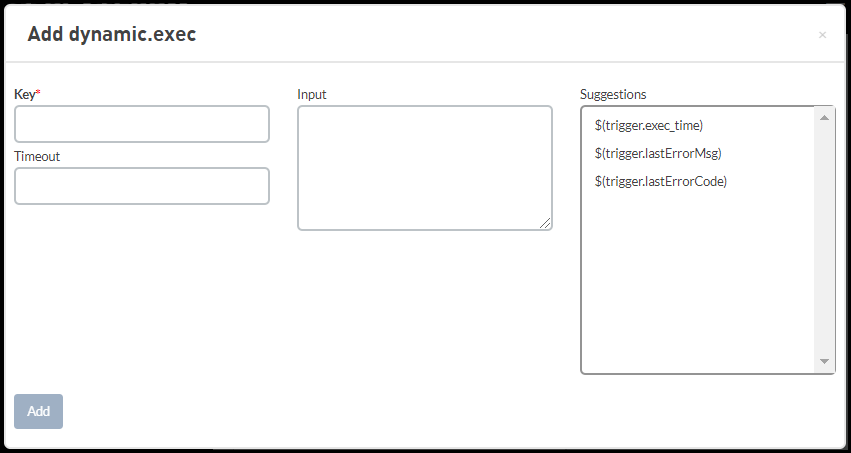This screenshot has height=453, width=851.
Task: Click the Input textarea resize handle
Action: click(x=545, y=223)
